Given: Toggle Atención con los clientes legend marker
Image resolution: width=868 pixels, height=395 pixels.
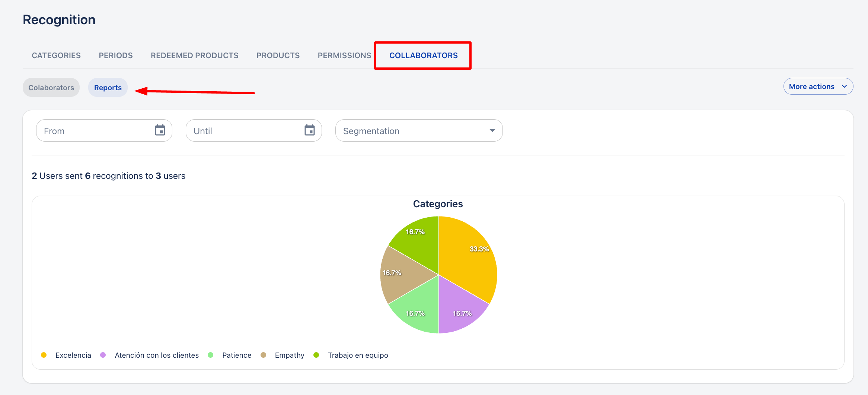Looking at the screenshot, I should tap(103, 355).
